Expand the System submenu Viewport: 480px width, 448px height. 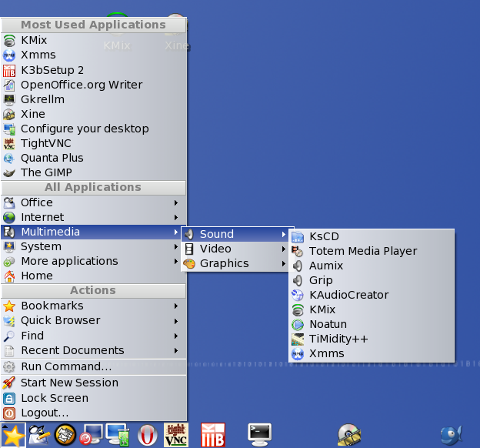point(93,246)
